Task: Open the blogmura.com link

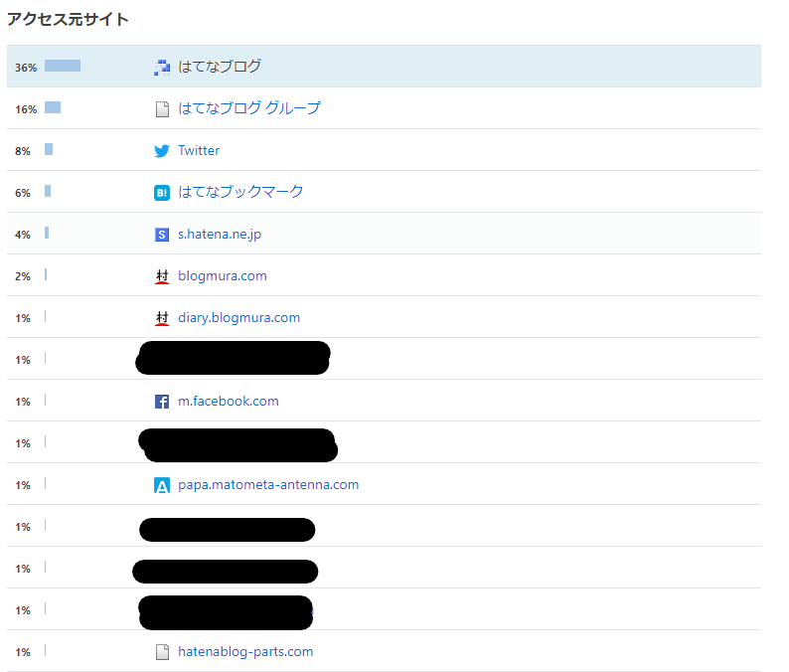Action: (x=223, y=275)
